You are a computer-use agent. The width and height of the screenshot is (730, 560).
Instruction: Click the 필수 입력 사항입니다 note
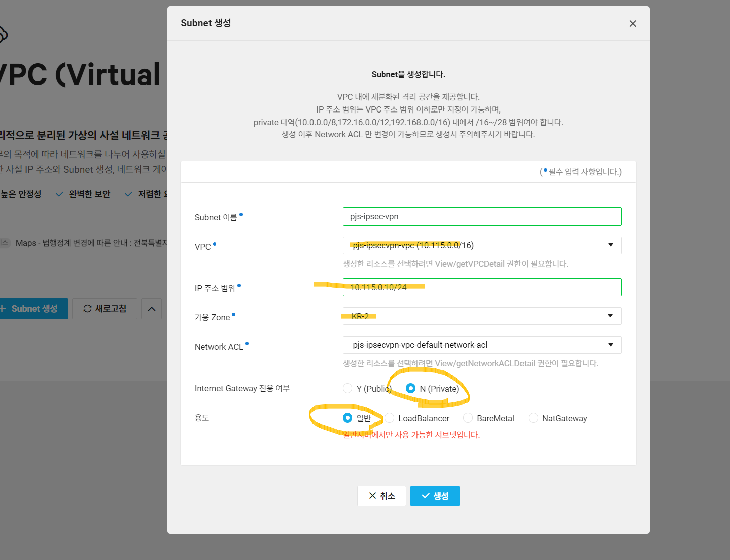(x=581, y=172)
